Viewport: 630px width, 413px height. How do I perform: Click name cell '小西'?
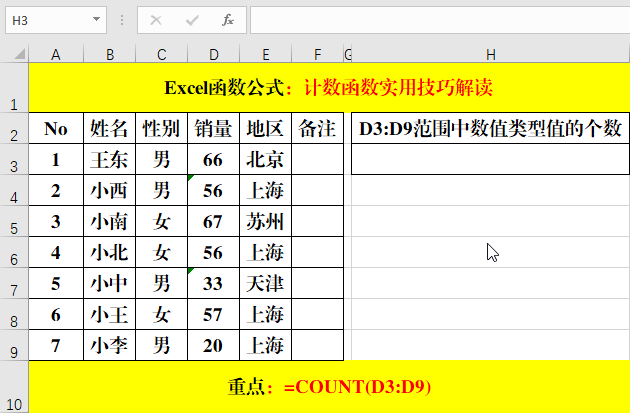coord(110,190)
